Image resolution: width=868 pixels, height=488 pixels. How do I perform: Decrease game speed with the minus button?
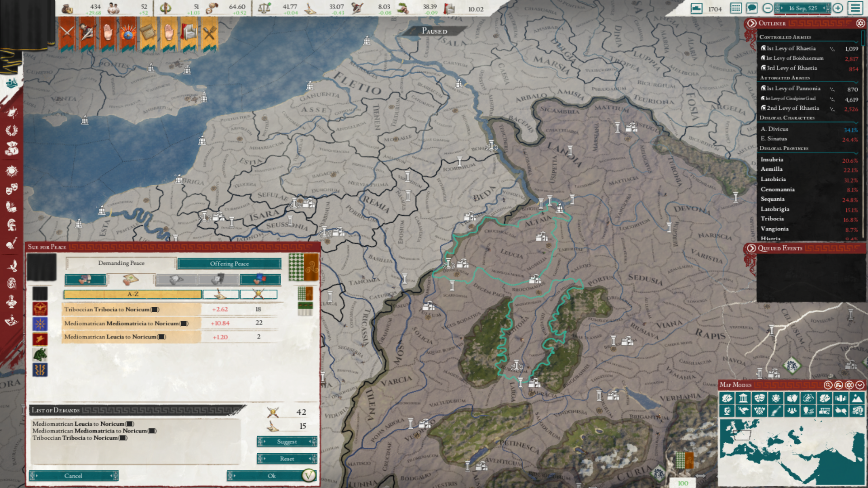[768, 8]
